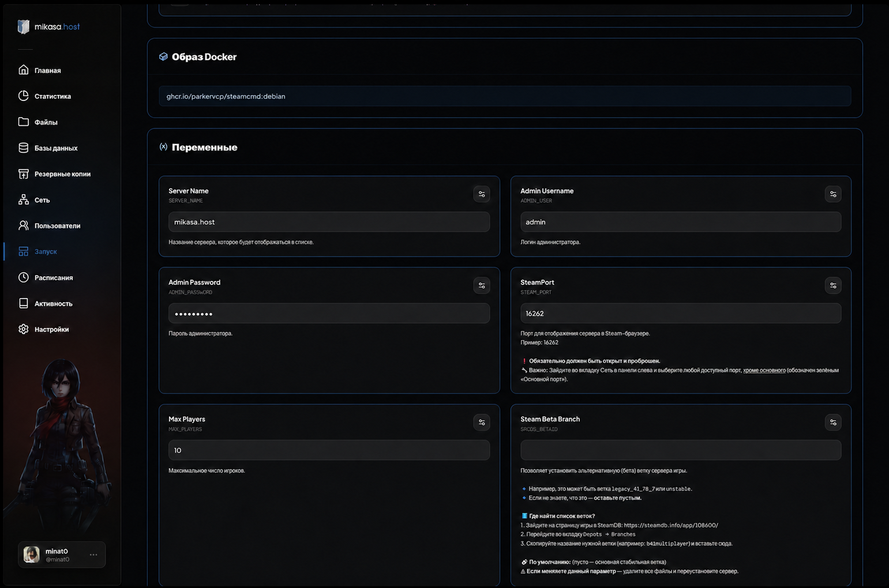Click the home icon beside Главная
889x588 pixels.
point(23,70)
